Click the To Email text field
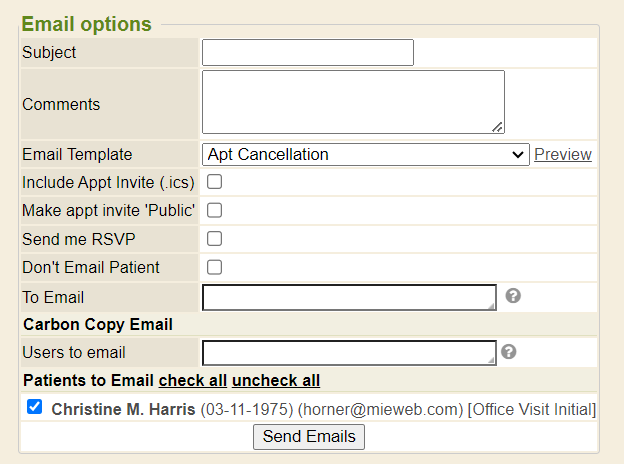Image resolution: width=624 pixels, height=464 pixels. [x=348, y=297]
